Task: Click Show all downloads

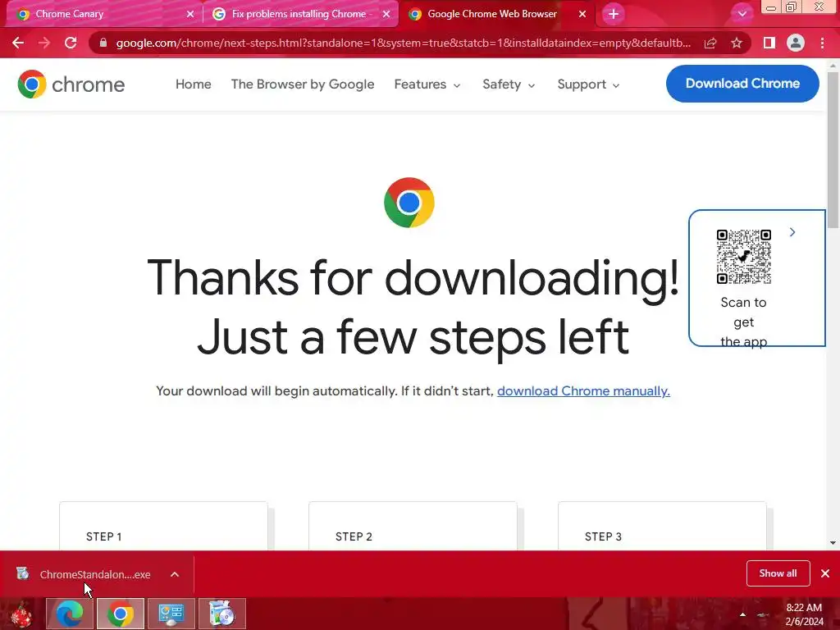Action: pos(778,573)
